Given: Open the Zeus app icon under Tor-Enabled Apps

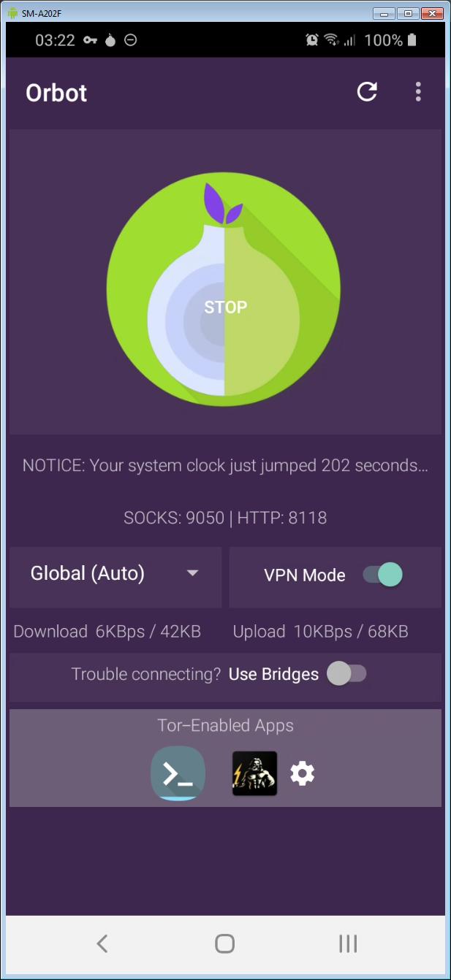Looking at the screenshot, I should coord(254,773).
